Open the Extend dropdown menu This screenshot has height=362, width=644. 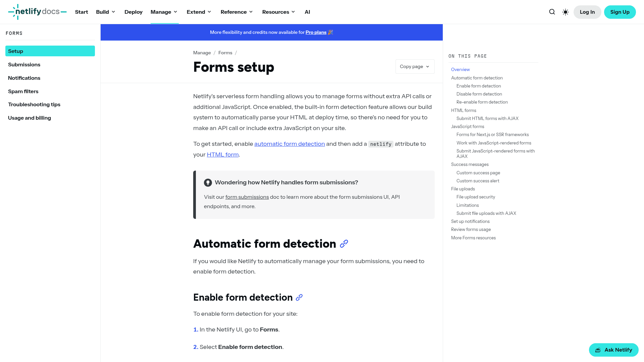[199, 12]
